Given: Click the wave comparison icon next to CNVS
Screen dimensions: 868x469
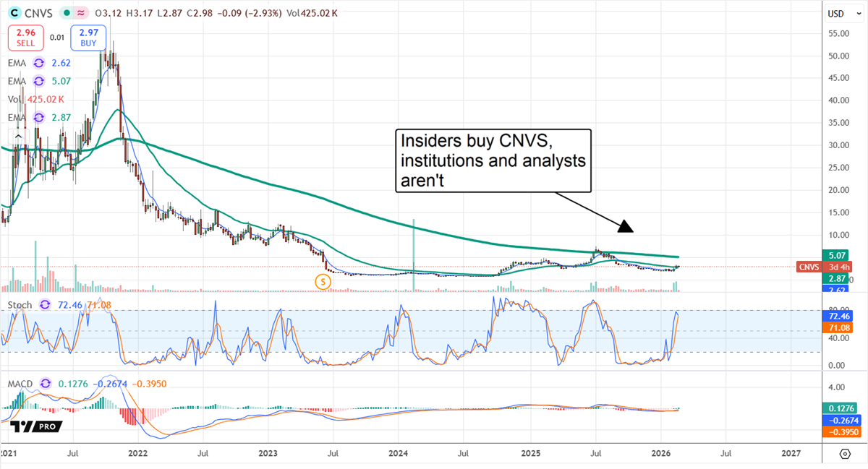Looking at the screenshot, I should point(81,12).
